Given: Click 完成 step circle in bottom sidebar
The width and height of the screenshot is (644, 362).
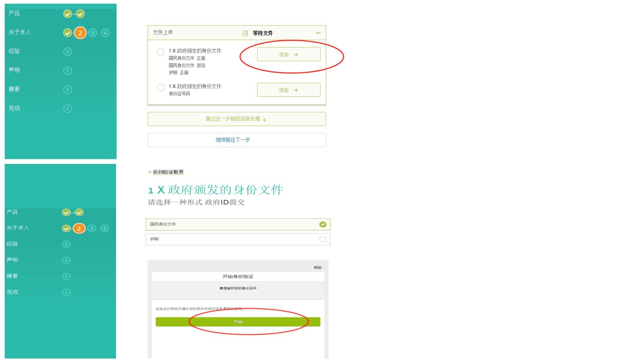Looking at the screenshot, I should coord(66,293).
